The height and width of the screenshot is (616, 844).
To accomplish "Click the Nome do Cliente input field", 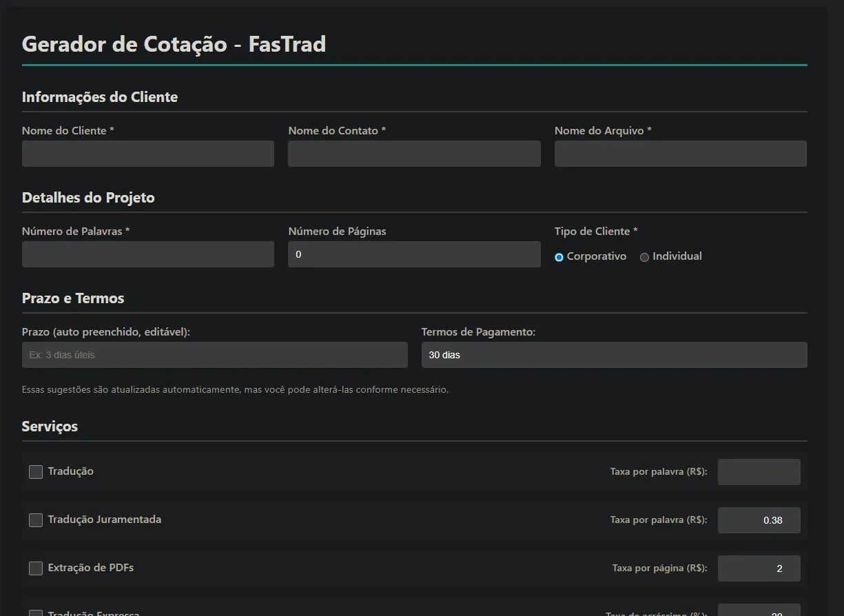I will click(x=148, y=154).
